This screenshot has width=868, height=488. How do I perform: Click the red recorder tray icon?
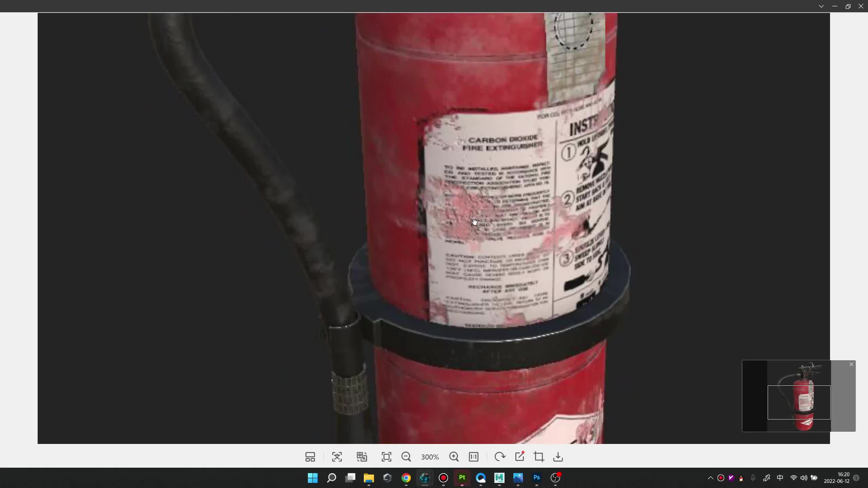click(721, 478)
